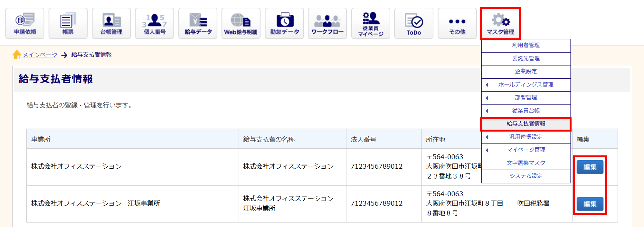Click the Web給与明細 globe icon
This screenshot has width=644, height=227.
click(x=241, y=23)
